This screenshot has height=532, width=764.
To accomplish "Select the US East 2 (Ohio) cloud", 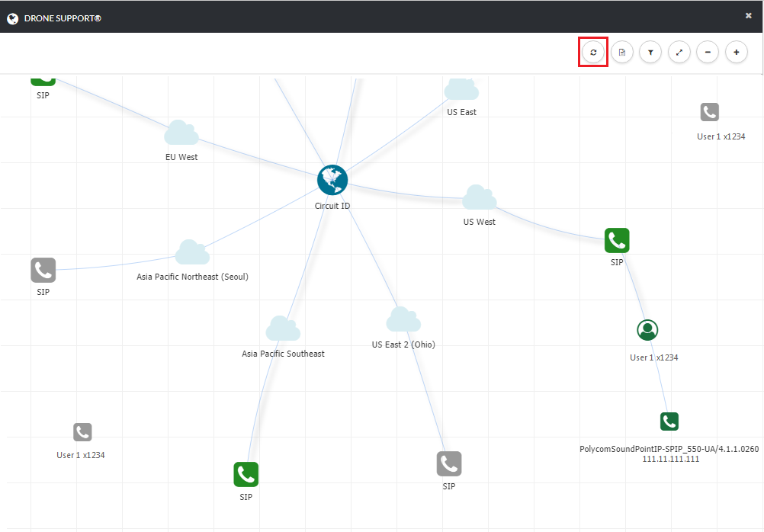I will click(x=403, y=320).
